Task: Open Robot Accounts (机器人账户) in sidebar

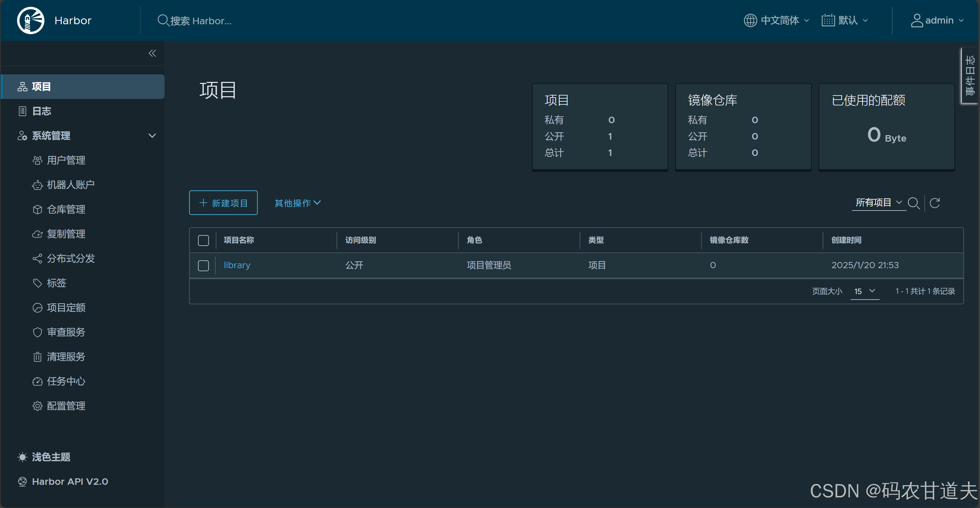Action: [x=70, y=185]
